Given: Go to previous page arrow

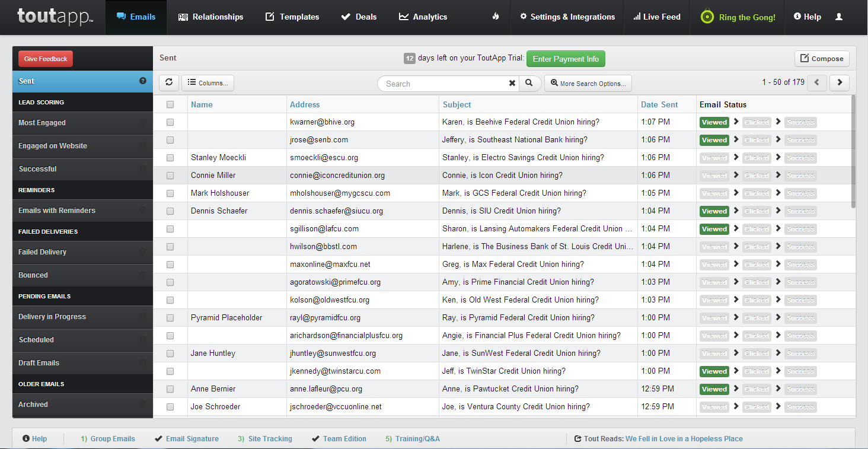Looking at the screenshot, I should (x=817, y=82).
